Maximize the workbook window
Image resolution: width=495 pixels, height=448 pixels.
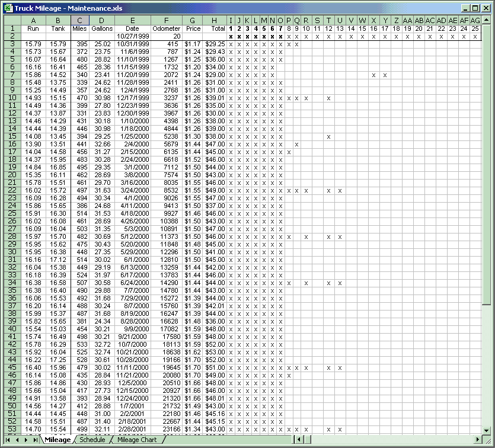[475, 8]
